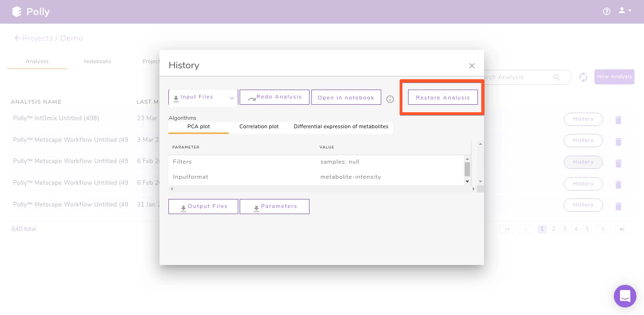Switch to the Notebooks tab
The image size is (644, 315).
pos(98,62)
